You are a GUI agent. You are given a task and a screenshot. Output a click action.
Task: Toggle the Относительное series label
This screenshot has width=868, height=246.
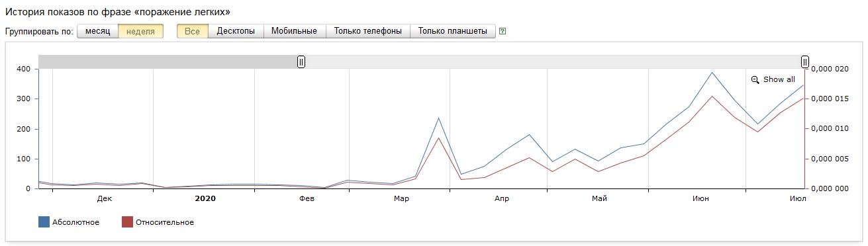pyautogui.click(x=165, y=222)
